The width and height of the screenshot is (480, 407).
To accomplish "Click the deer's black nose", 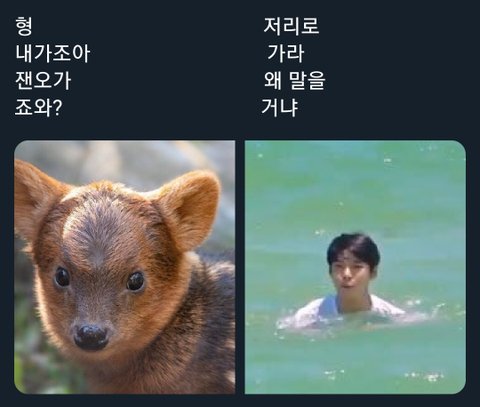I will click(x=91, y=336).
